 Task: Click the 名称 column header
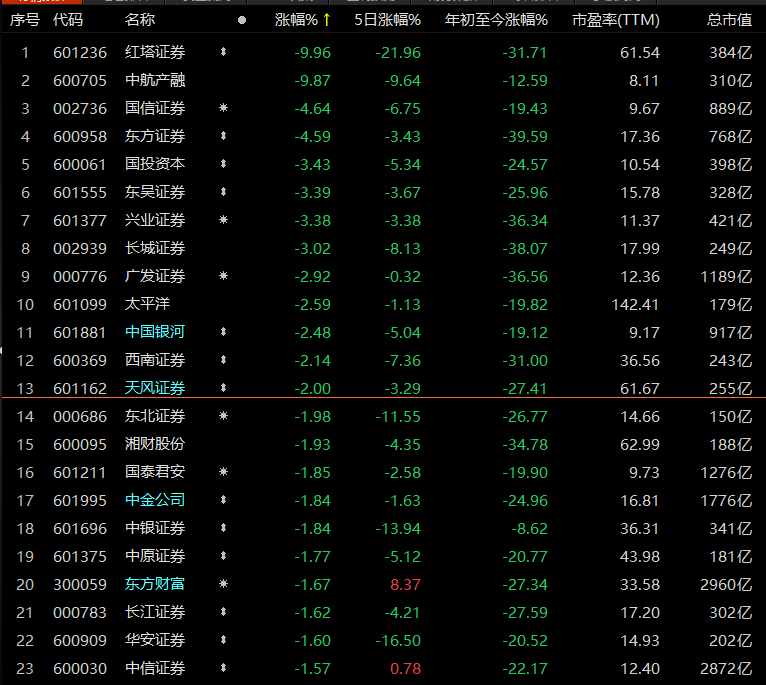pos(140,20)
